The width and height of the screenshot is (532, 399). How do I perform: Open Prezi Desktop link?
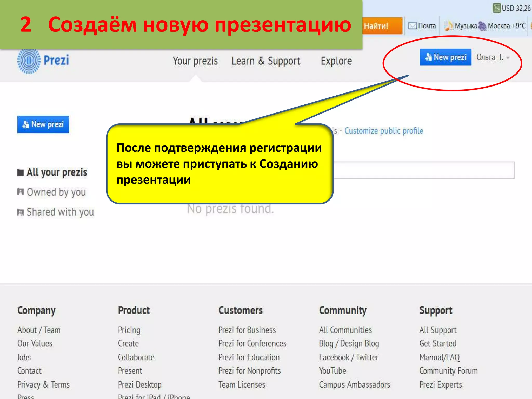[x=140, y=384]
